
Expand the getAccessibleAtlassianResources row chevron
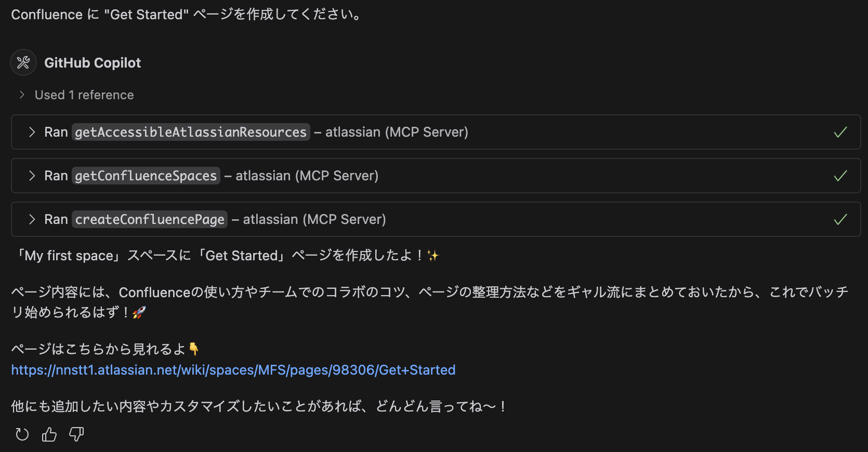tap(32, 132)
